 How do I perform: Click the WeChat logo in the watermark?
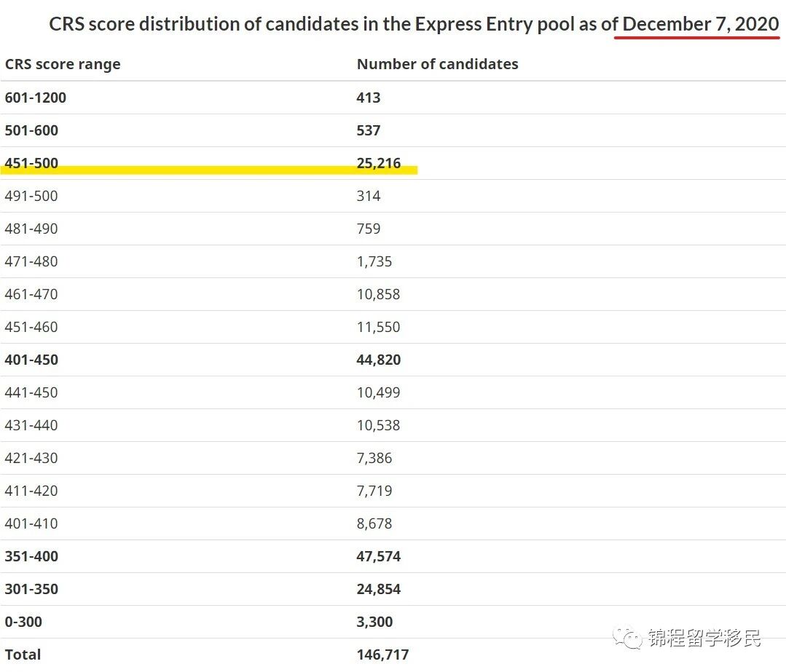(627, 639)
